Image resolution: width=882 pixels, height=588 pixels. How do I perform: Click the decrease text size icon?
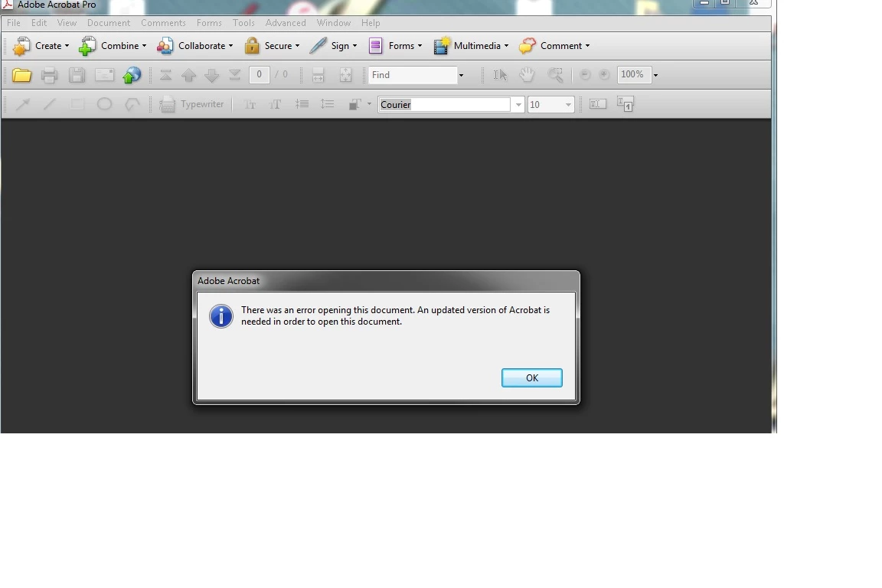tap(250, 105)
